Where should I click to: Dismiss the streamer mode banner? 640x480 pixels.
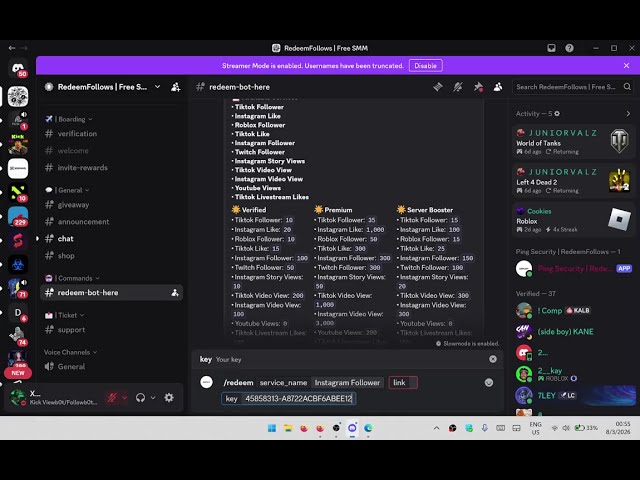(627, 66)
